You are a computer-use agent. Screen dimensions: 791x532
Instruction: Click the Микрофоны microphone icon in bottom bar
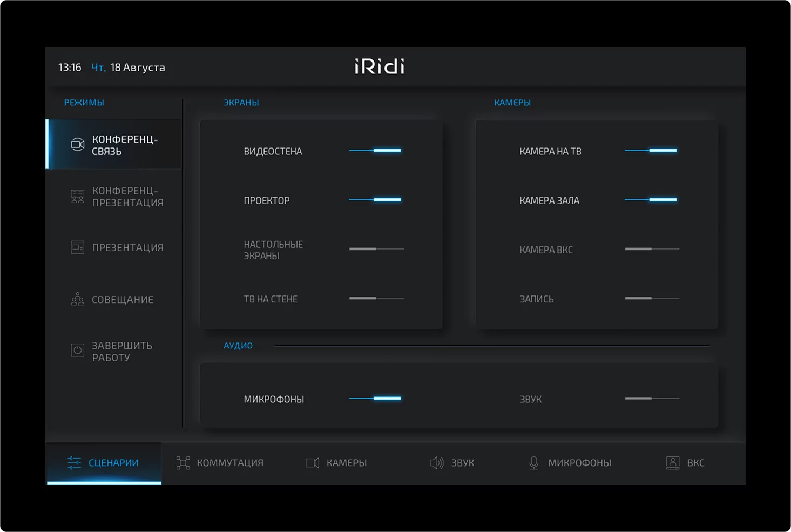pyautogui.click(x=534, y=463)
